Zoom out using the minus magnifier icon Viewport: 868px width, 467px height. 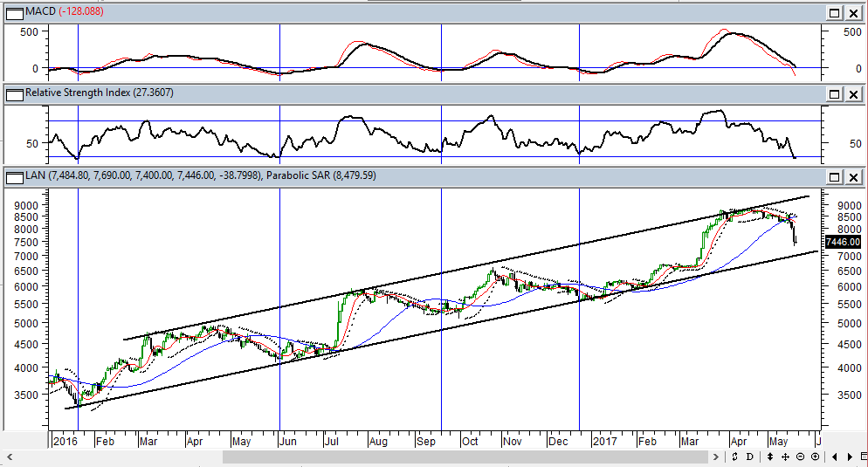[x=800, y=457]
